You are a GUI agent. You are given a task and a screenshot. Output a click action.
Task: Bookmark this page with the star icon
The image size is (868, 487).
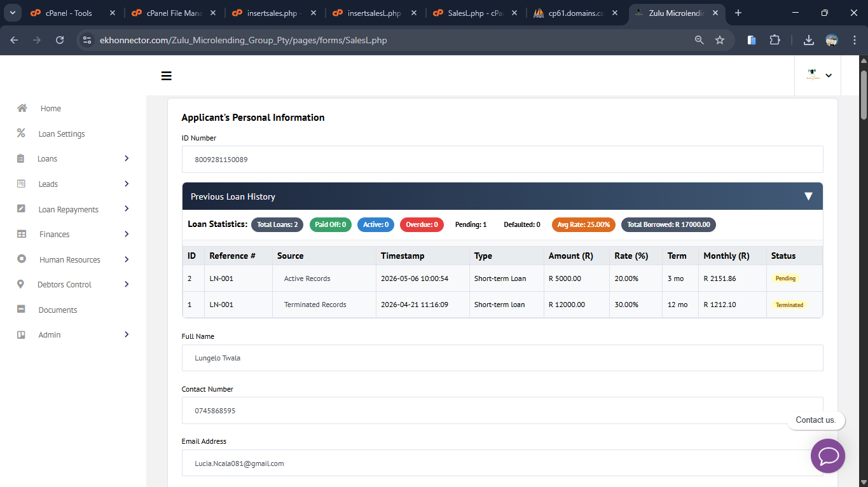[x=720, y=40]
